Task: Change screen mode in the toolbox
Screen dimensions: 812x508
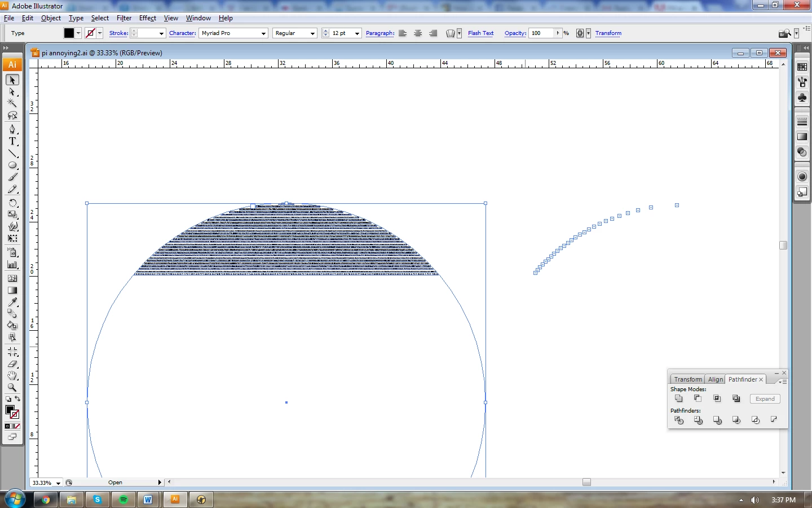Action: pos(12,437)
